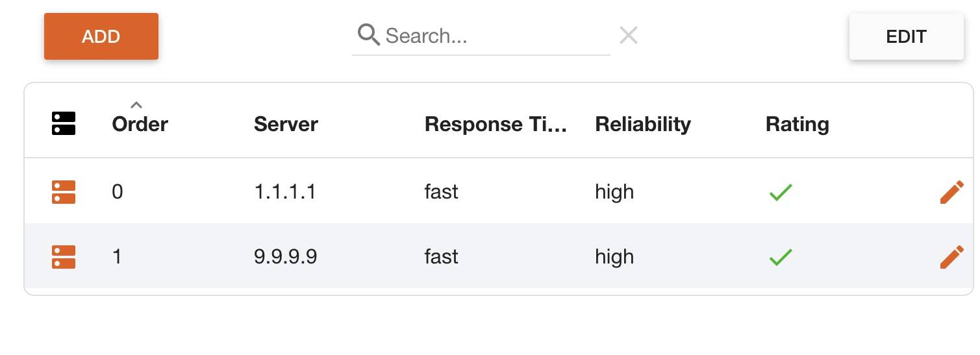Select the 9.9.9.9 server cell
Viewport: 980px width, 355px height.
(286, 257)
